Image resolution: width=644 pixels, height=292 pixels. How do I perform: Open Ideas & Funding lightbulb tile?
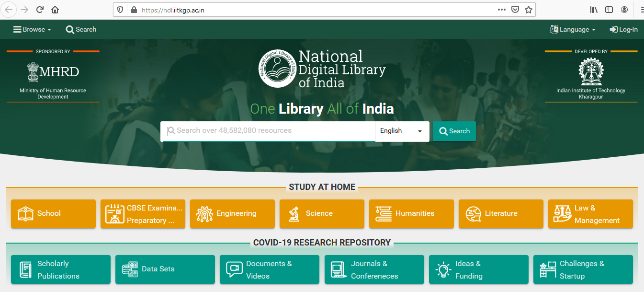[x=478, y=269]
